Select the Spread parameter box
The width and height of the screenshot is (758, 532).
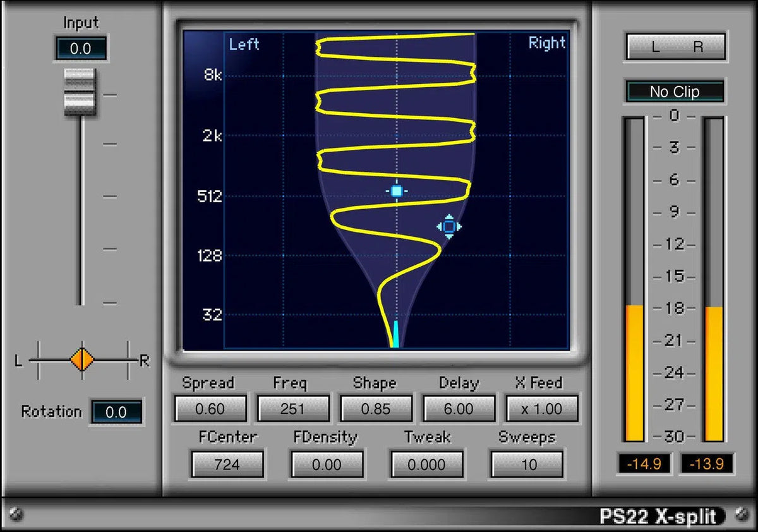click(210, 409)
